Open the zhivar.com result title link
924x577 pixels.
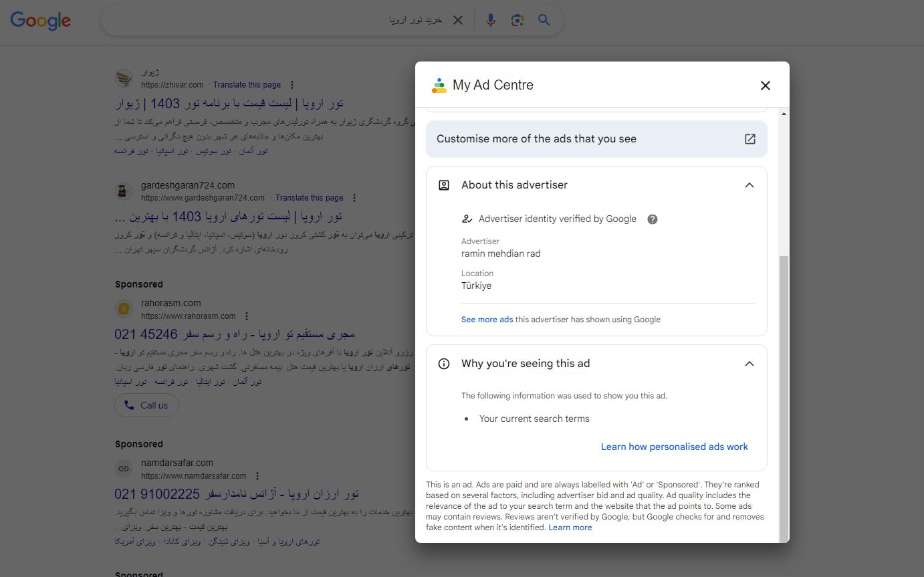tap(230, 104)
